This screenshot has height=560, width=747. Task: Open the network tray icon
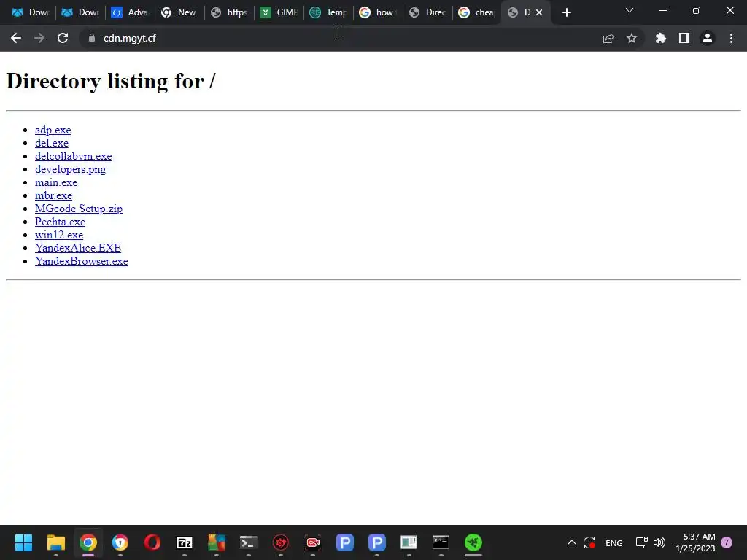tap(642, 542)
